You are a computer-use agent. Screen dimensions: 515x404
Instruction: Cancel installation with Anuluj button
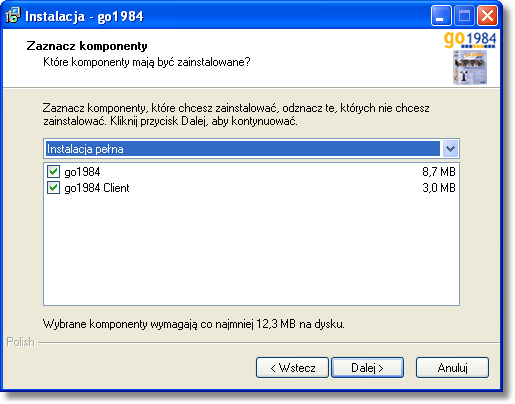tap(452, 368)
